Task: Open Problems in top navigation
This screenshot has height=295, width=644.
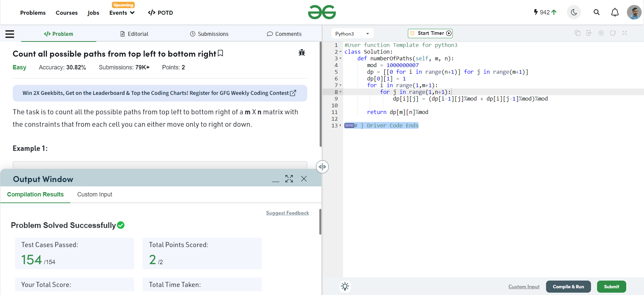Action: pyautogui.click(x=33, y=13)
